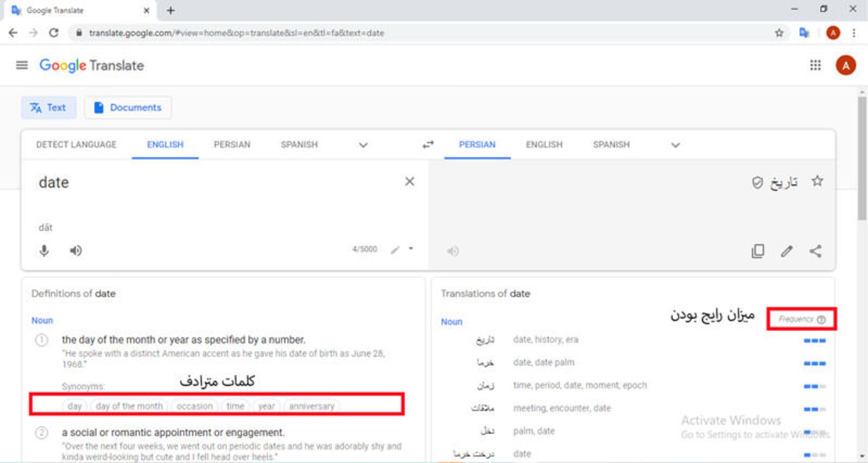Click the verified shield badge icon

tap(757, 182)
